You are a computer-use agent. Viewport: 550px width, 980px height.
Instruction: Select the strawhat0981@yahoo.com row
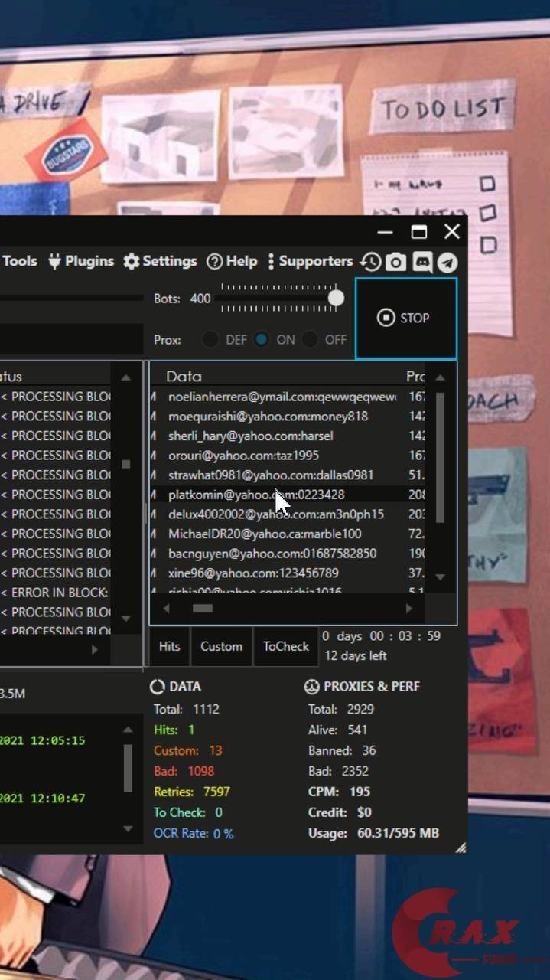tap(287, 475)
